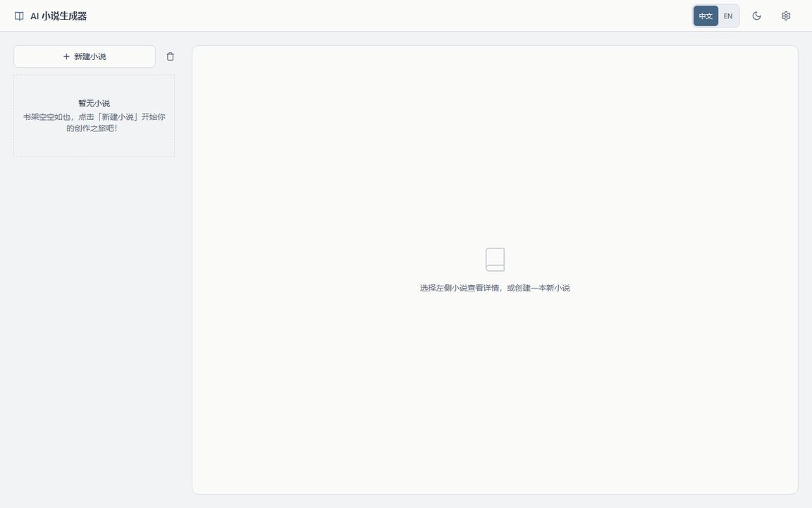Click the 暂无小说 heading text

coord(94,103)
